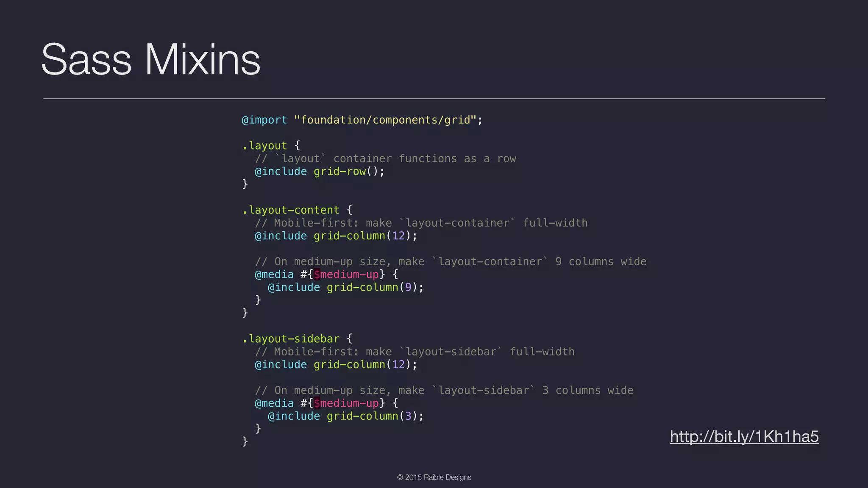Click the comment mentioning `layout-container` full-width
868x488 pixels.
point(421,223)
